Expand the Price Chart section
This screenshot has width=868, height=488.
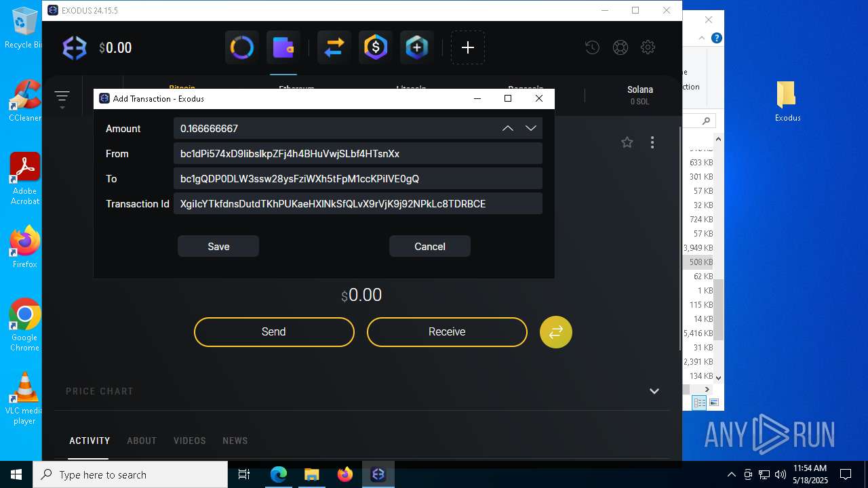point(654,391)
